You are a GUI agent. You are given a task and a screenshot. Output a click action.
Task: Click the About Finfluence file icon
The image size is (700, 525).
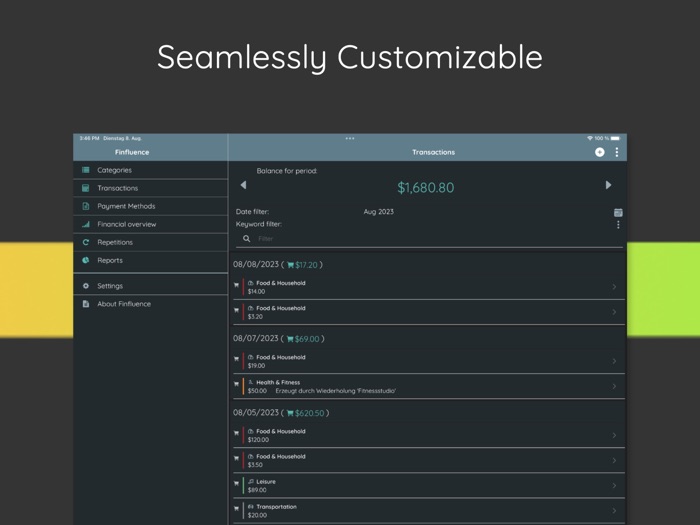(86, 304)
